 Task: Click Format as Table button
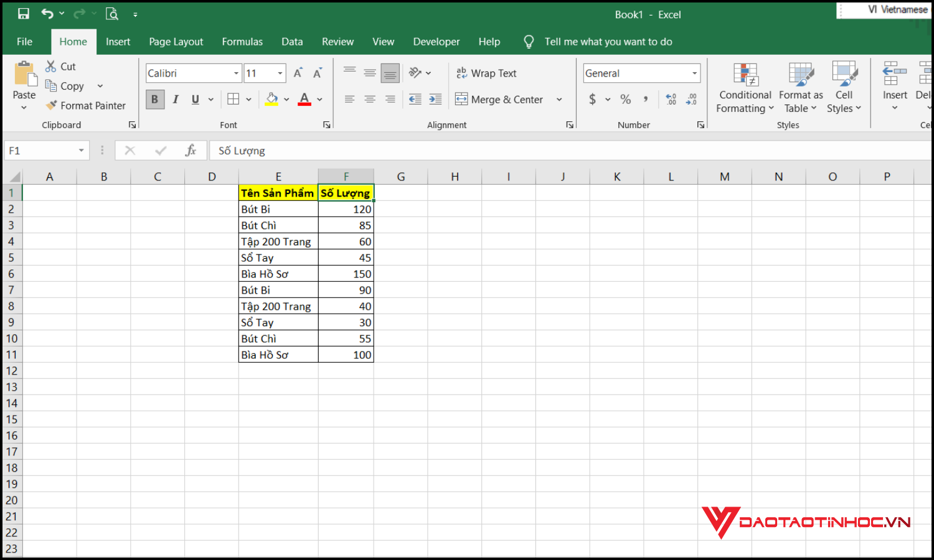click(x=800, y=87)
